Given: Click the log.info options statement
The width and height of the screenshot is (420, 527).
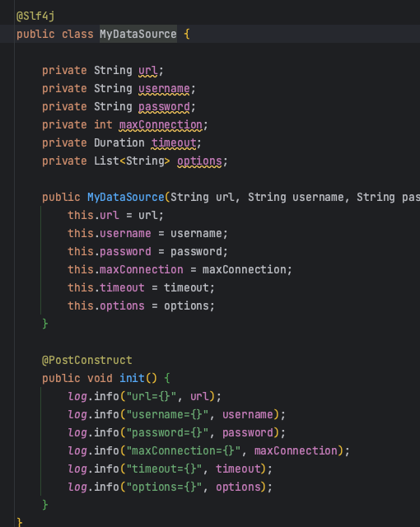Looking at the screenshot, I should tap(170, 487).
